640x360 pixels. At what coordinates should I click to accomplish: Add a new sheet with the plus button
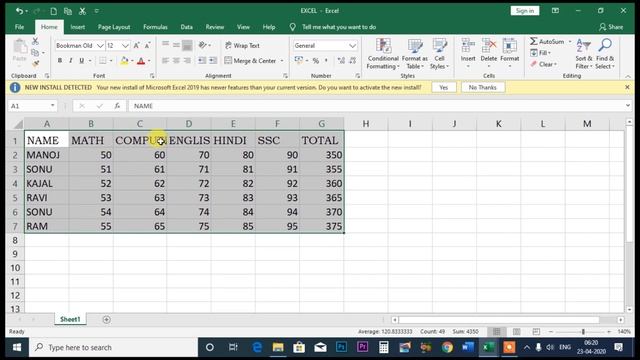pyautogui.click(x=107, y=320)
